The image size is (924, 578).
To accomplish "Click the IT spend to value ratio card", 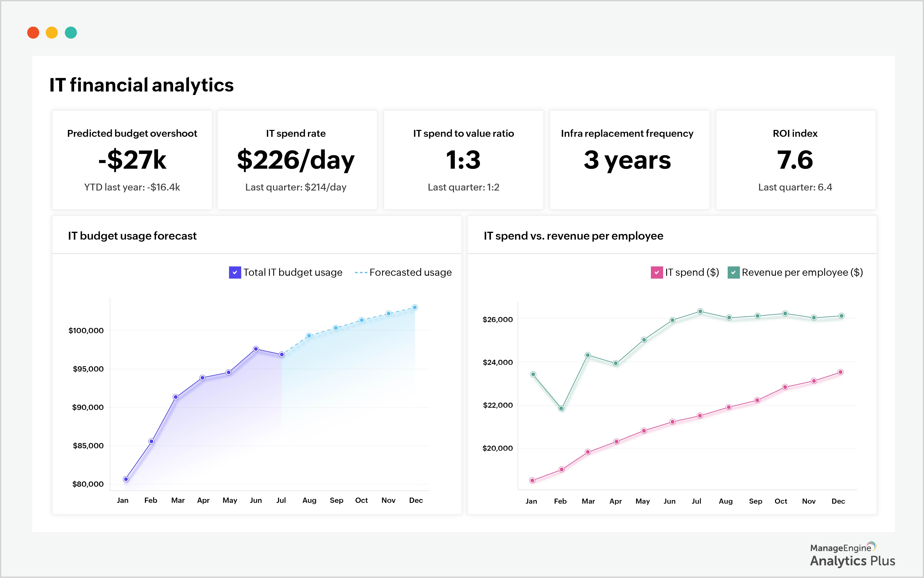I will (x=463, y=160).
